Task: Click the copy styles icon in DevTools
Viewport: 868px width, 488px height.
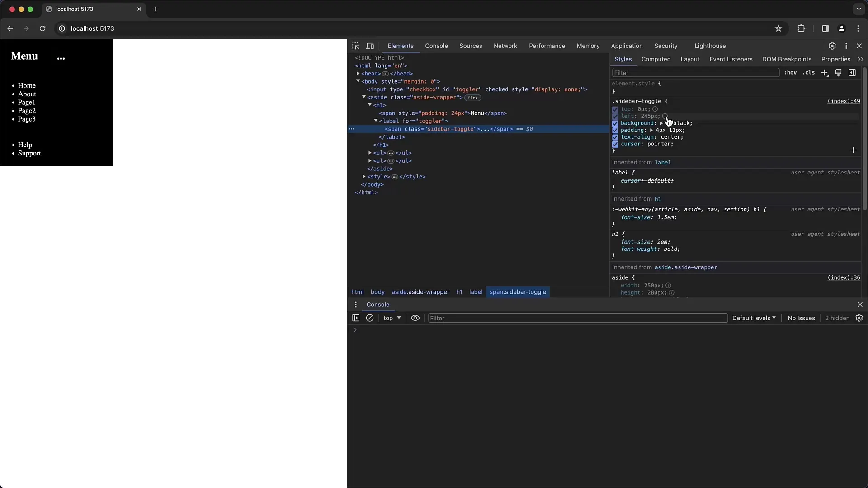Action: click(840, 73)
